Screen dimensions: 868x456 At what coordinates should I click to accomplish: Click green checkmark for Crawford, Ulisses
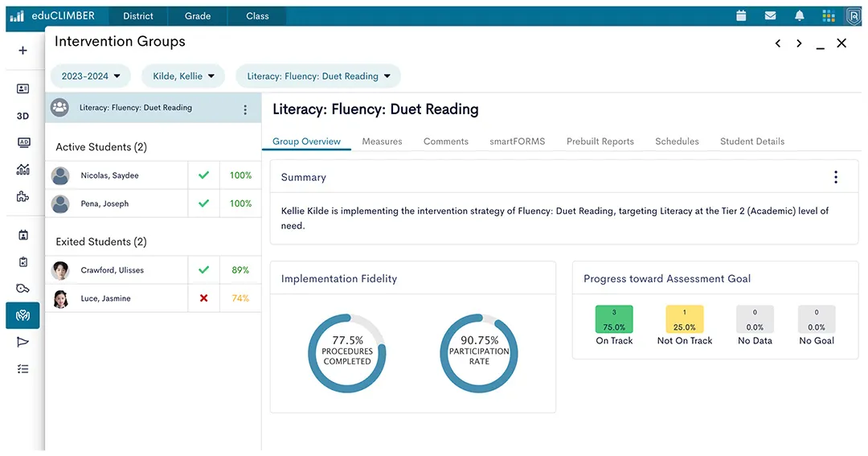[203, 270]
